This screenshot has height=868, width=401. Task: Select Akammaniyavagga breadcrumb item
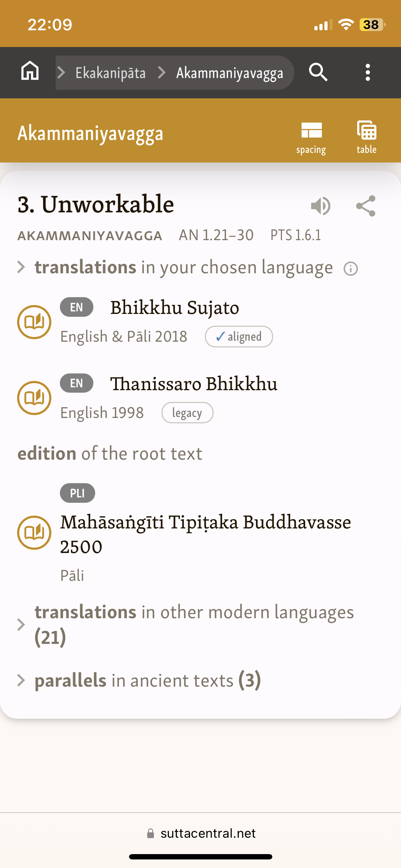click(x=230, y=73)
